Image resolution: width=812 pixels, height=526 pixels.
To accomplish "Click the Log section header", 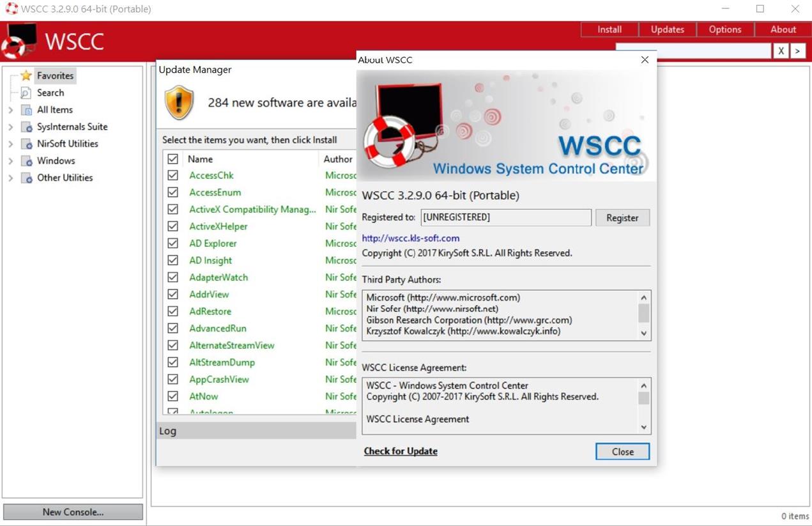I will (256, 431).
